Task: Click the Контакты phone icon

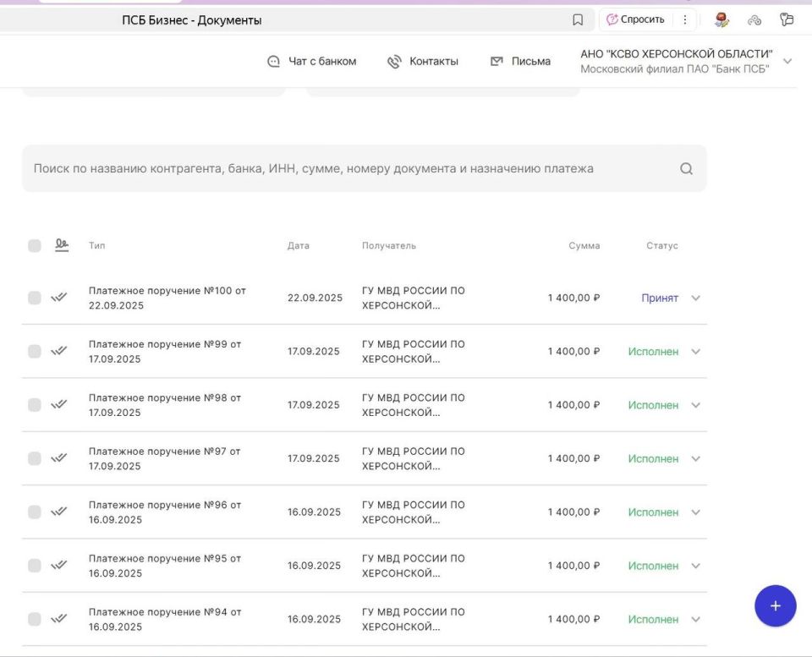Action: pyautogui.click(x=394, y=62)
